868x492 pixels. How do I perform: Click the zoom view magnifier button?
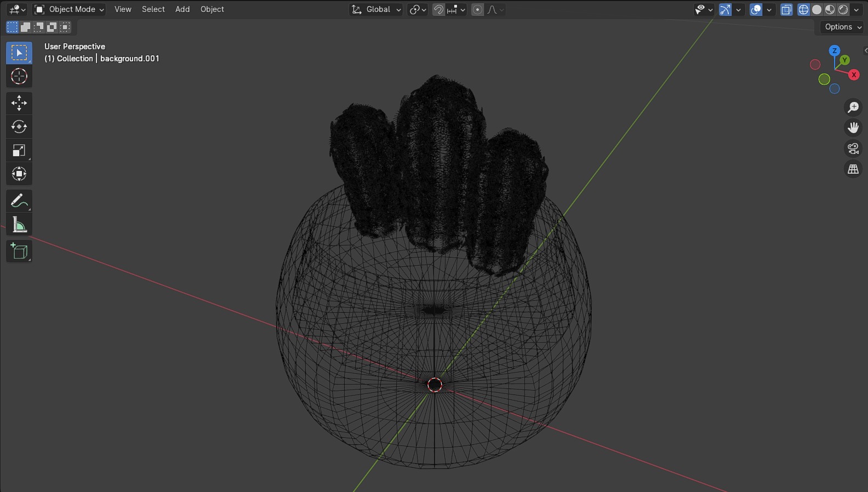(853, 107)
